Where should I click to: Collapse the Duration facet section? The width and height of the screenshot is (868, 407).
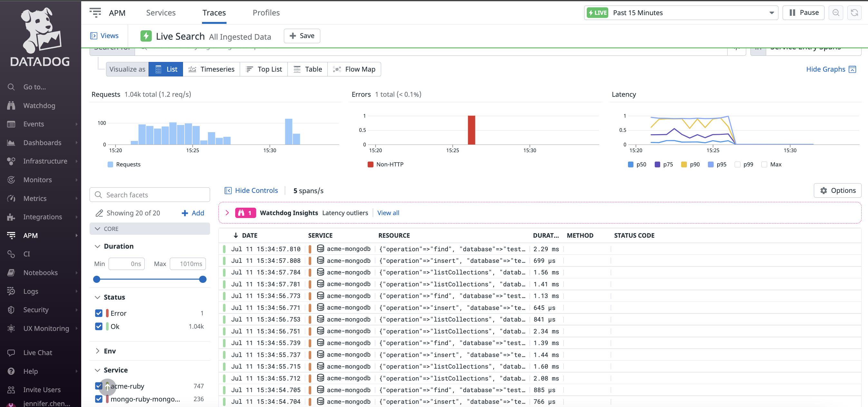[x=97, y=246]
